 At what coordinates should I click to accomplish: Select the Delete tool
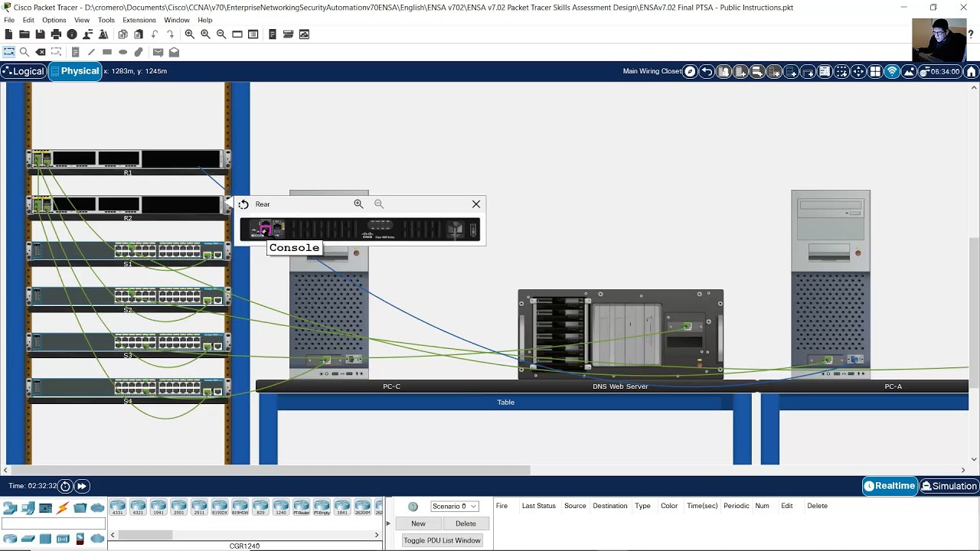click(41, 52)
